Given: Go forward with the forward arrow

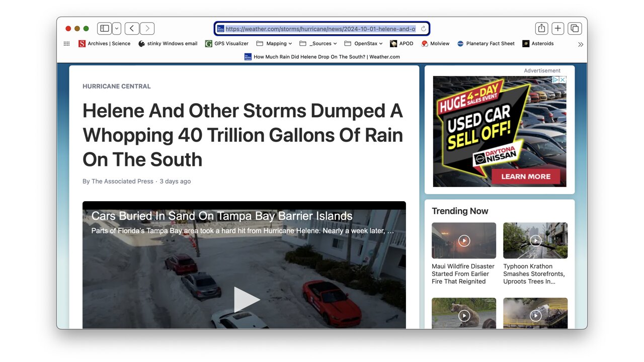Looking at the screenshot, I should (x=147, y=29).
